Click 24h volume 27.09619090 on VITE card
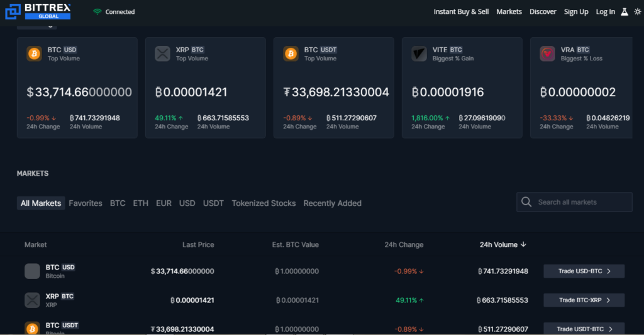The image size is (644, 335). 482,118
